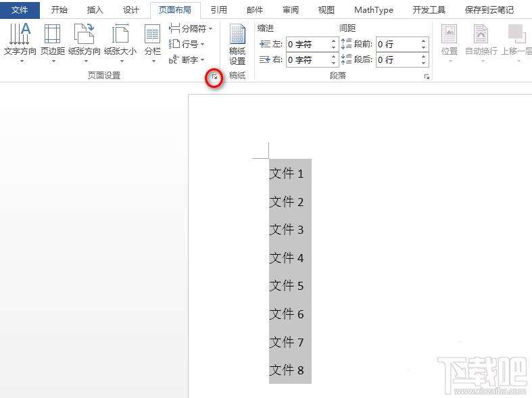
Task: Increase the 段后 spacing value
Action: click(x=423, y=57)
